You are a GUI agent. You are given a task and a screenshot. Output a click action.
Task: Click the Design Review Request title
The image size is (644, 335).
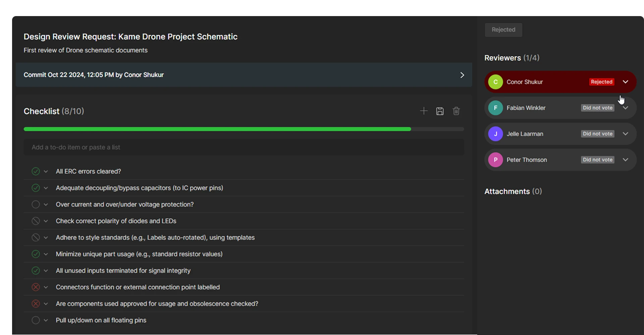click(x=130, y=37)
